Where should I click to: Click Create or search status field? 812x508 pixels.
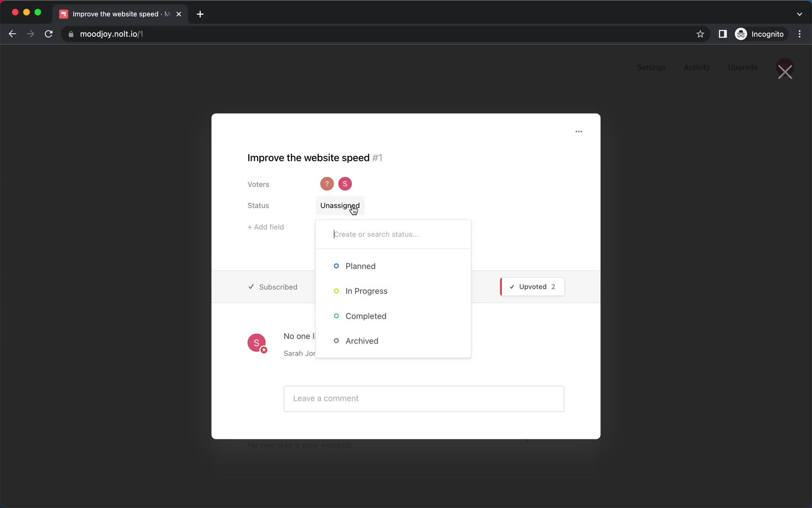pyautogui.click(x=394, y=234)
